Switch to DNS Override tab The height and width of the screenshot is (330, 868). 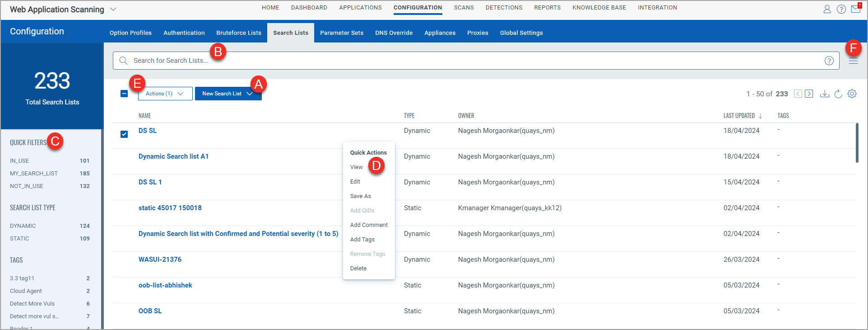(x=394, y=33)
